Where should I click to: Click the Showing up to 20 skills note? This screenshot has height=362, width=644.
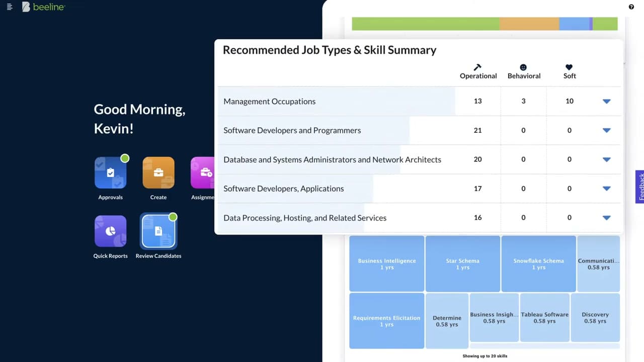coord(485,356)
